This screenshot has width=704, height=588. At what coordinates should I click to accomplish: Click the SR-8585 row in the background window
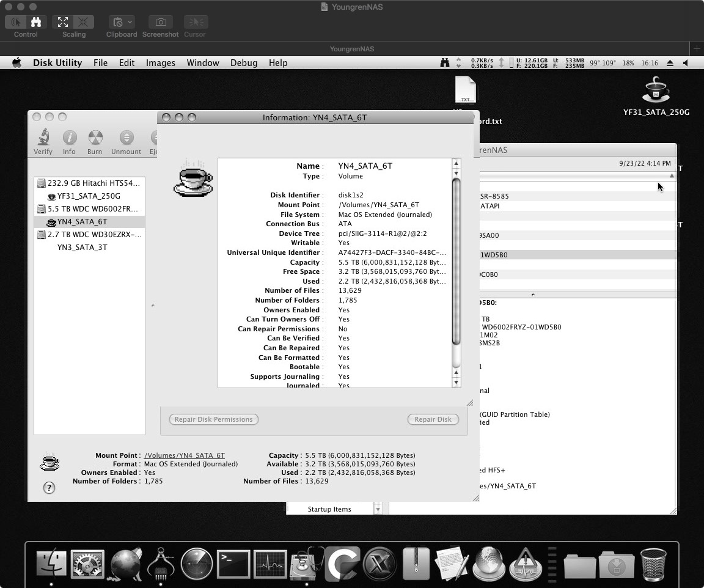pos(578,196)
